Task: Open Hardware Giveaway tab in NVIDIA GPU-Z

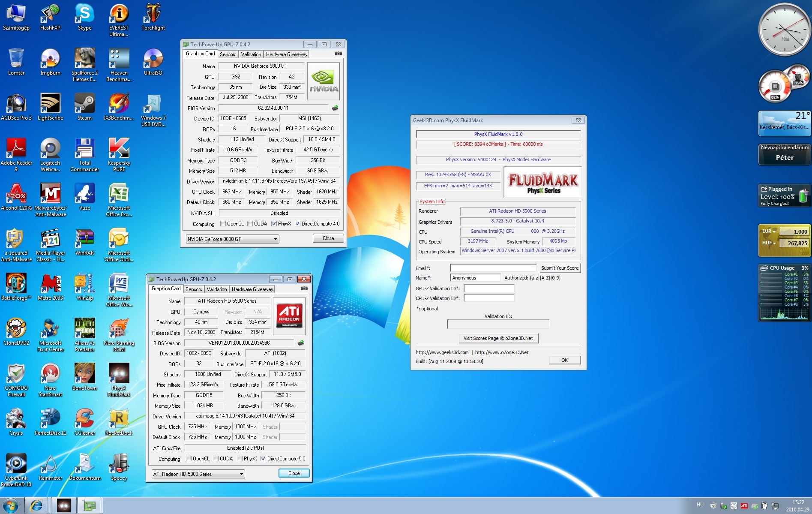Action: [287, 54]
